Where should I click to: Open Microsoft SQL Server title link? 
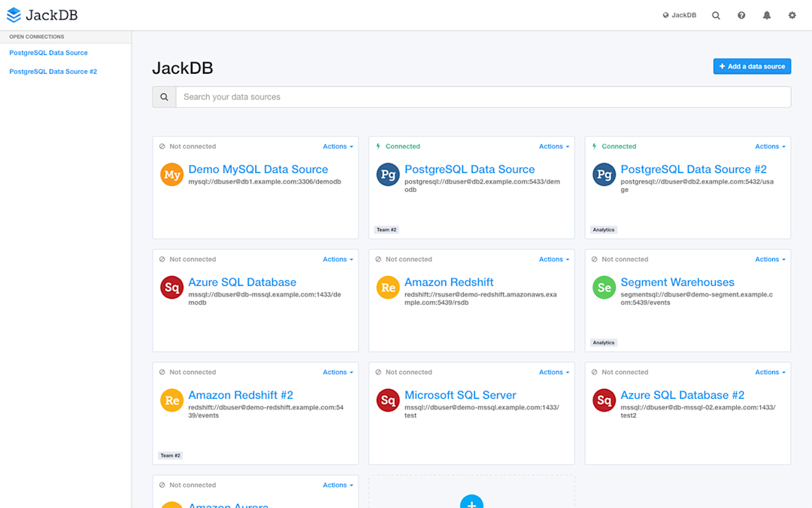(460, 396)
